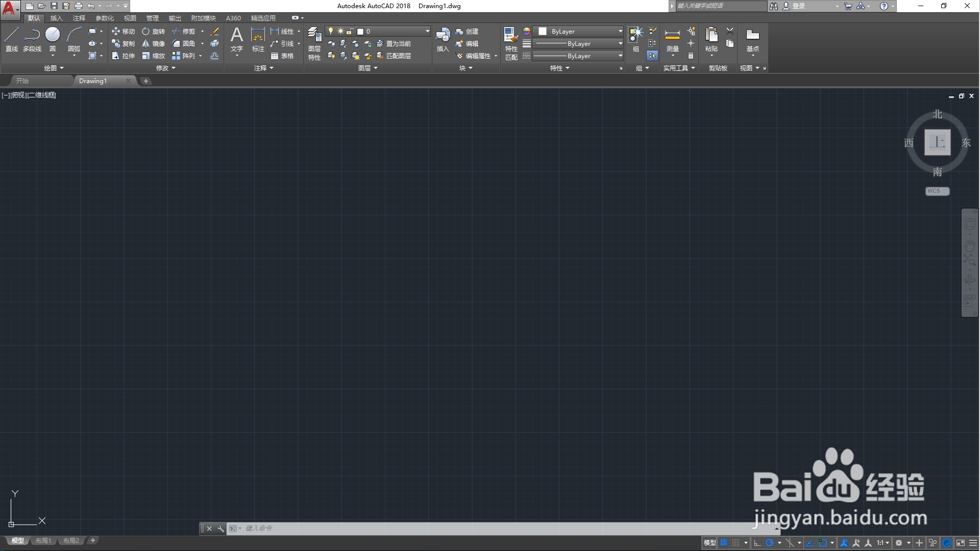Switch to the 布局1 layout tab

point(43,540)
